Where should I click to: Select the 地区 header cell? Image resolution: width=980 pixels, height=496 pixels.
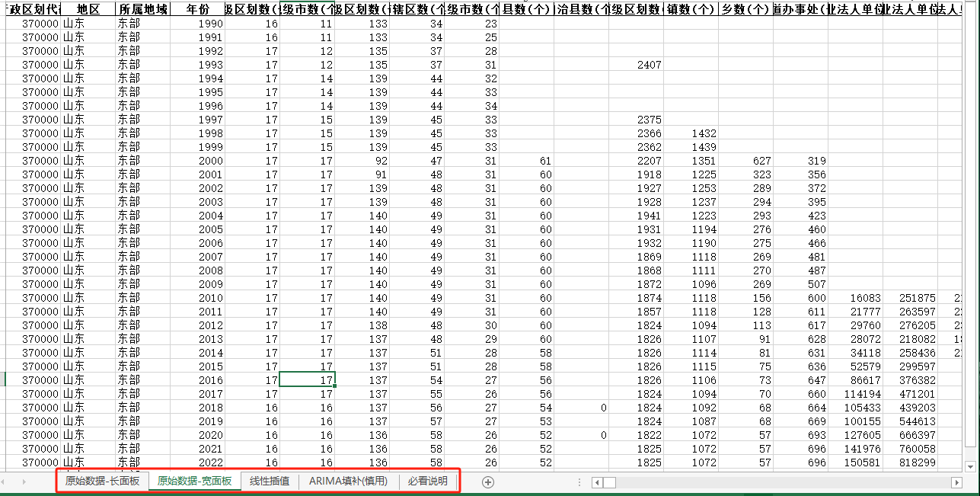tap(88, 9)
